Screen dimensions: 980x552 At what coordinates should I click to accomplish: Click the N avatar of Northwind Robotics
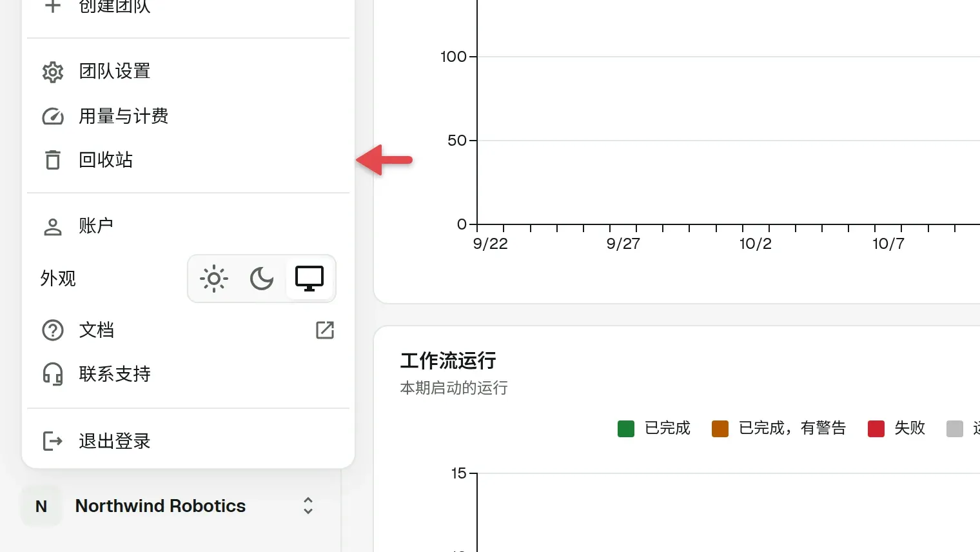tap(41, 506)
